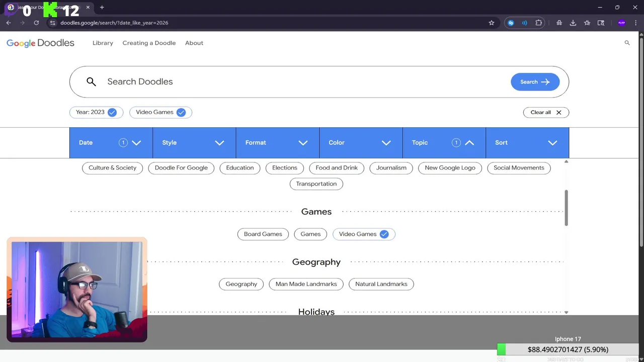Open the About page
This screenshot has height=362, width=644.
[194, 43]
